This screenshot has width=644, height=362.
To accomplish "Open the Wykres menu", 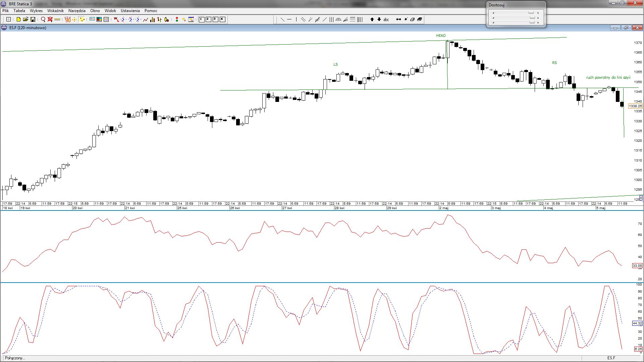I will click(36, 11).
